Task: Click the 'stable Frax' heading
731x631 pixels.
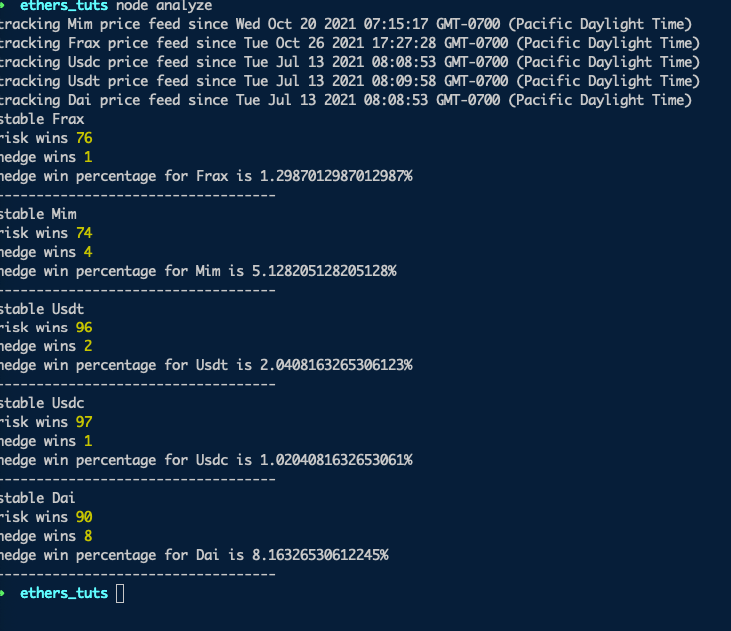Action: (42, 119)
